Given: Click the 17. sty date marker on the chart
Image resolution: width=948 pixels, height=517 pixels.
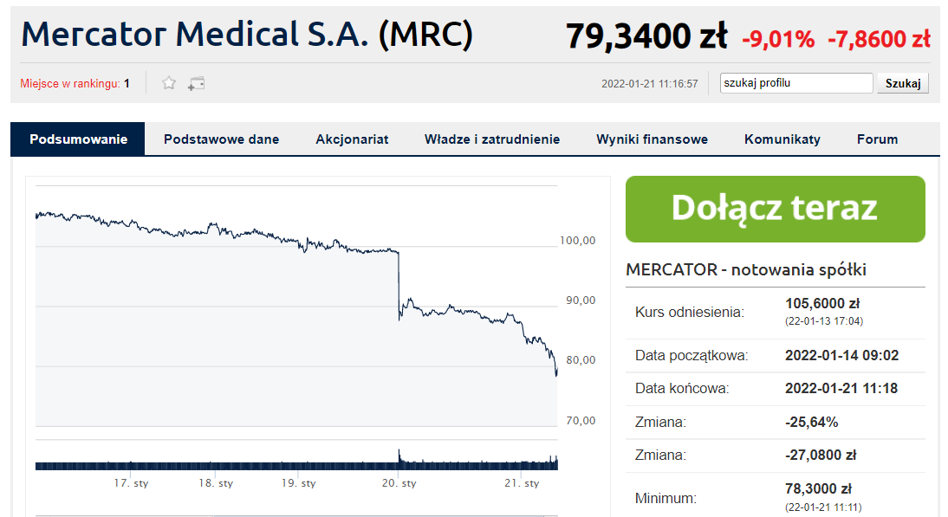Looking at the screenshot, I should [x=131, y=483].
